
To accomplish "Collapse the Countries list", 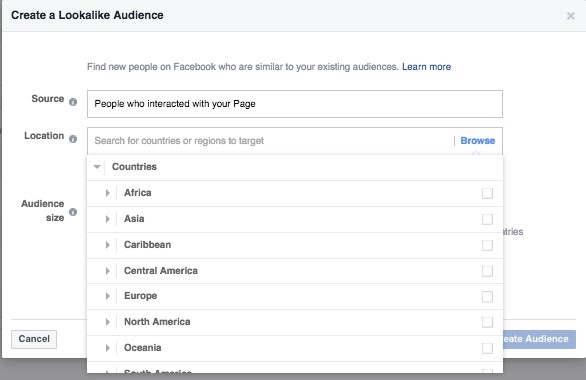I will point(97,167).
